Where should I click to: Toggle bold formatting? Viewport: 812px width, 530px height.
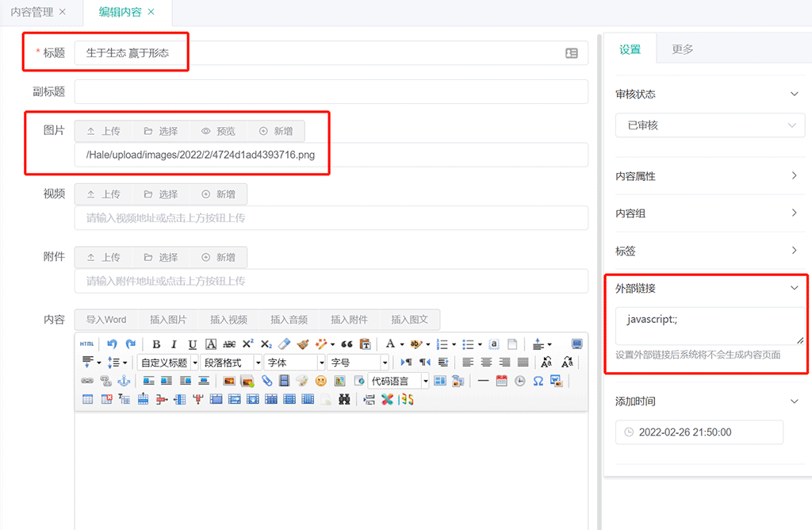[156, 344]
